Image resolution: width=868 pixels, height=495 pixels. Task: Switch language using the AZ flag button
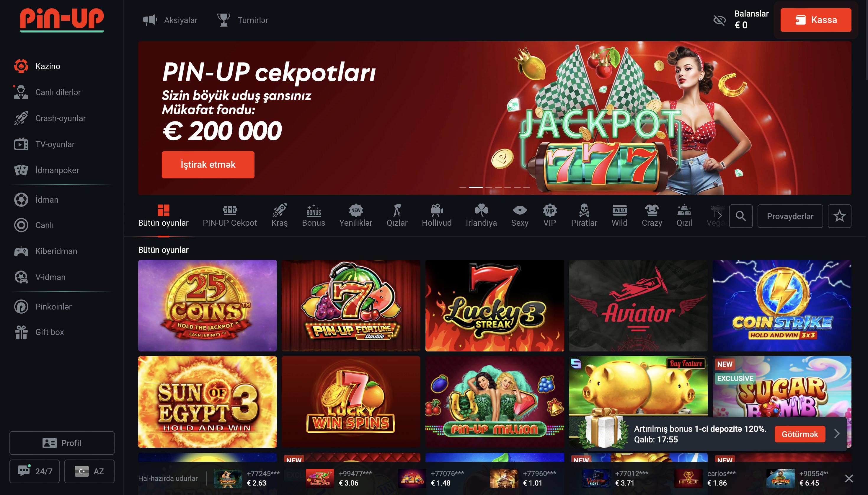click(x=89, y=472)
